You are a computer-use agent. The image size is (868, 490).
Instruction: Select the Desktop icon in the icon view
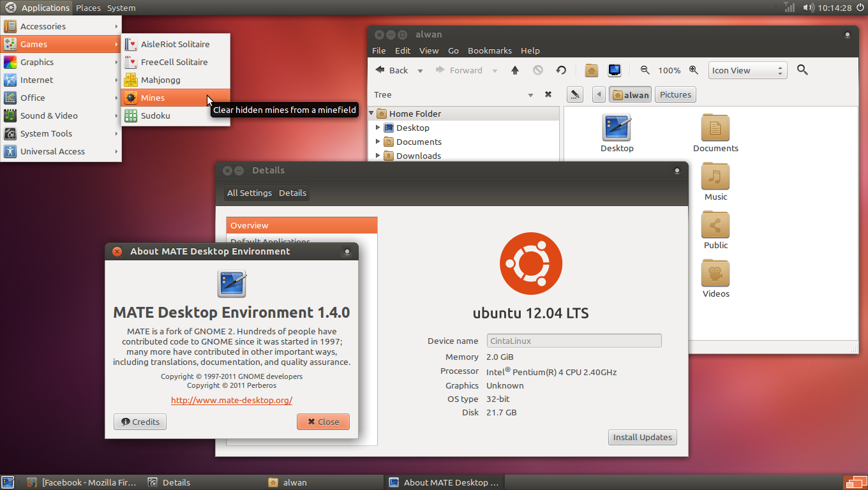coord(617,133)
